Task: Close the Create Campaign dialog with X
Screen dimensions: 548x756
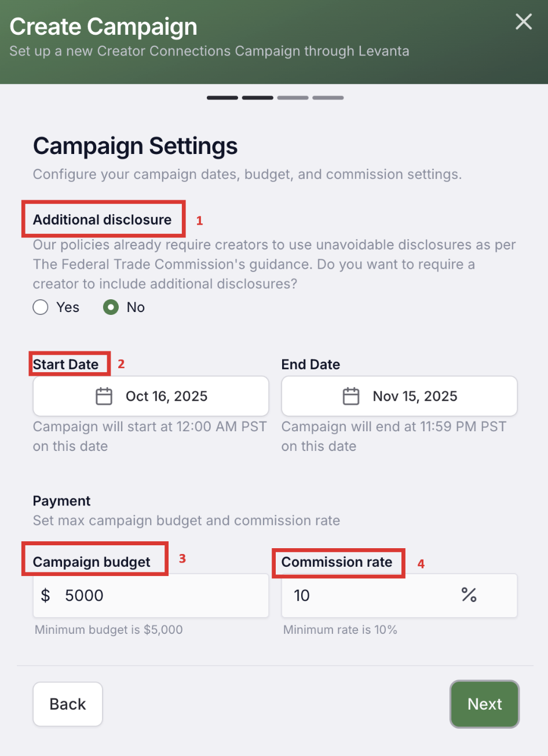Action: point(524,22)
